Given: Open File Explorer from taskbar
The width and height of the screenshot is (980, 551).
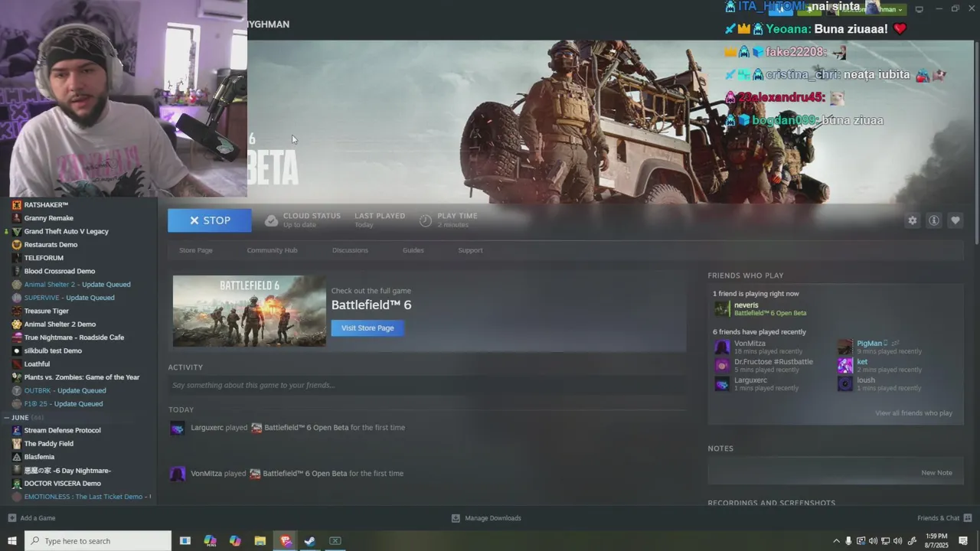Looking at the screenshot, I should point(260,541).
